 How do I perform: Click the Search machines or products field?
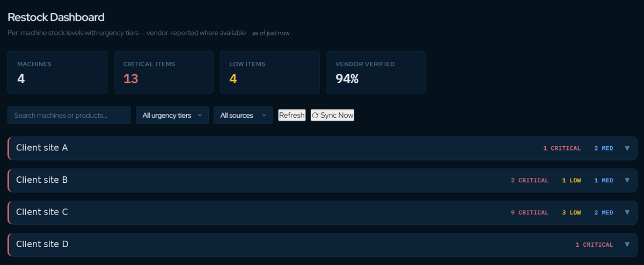69,115
